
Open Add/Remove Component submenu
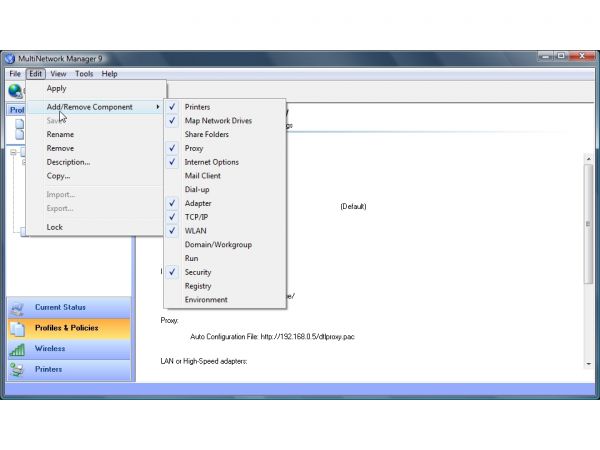(x=96, y=107)
